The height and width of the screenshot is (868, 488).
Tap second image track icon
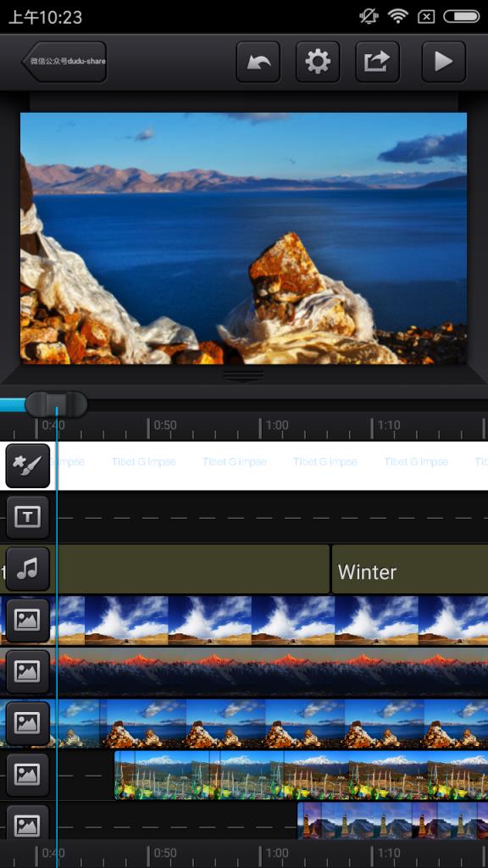(28, 671)
